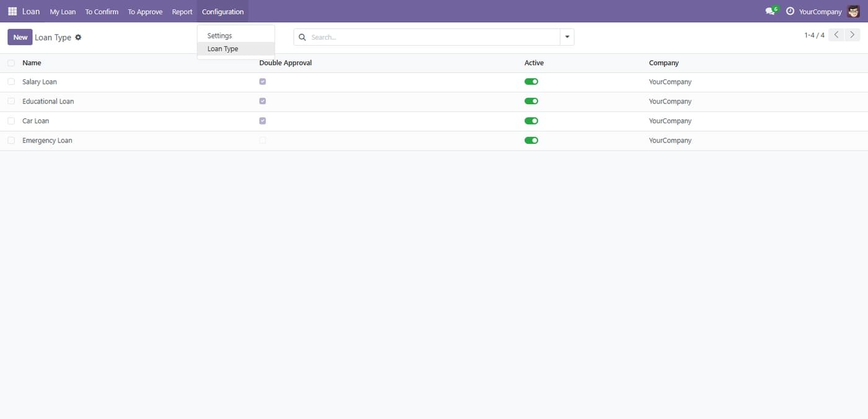The height and width of the screenshot is (419, 868).
Task: Open the Salary Loan record
Action: [x=40, y=82]
